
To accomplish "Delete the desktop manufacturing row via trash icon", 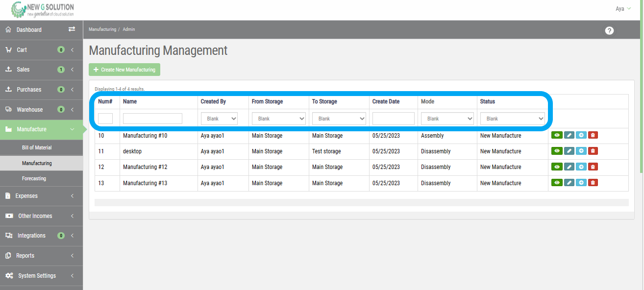I will pos(593,151).
